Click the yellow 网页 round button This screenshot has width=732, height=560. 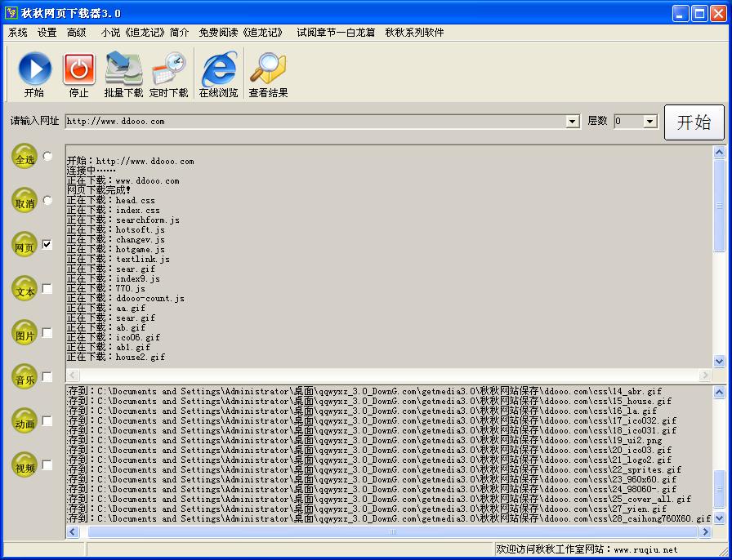[x=25, y=245]
